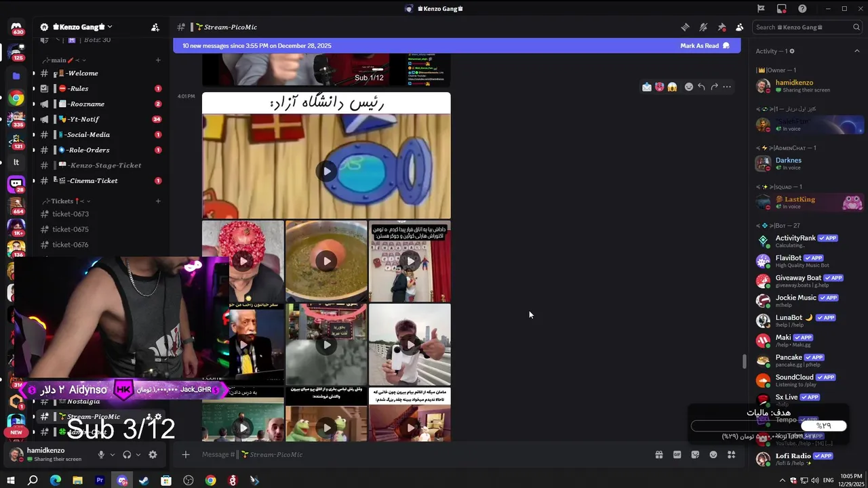This screenshot has height=488, width=868.
Task: Collapse the Tickets category
Action: click(66, 201)
